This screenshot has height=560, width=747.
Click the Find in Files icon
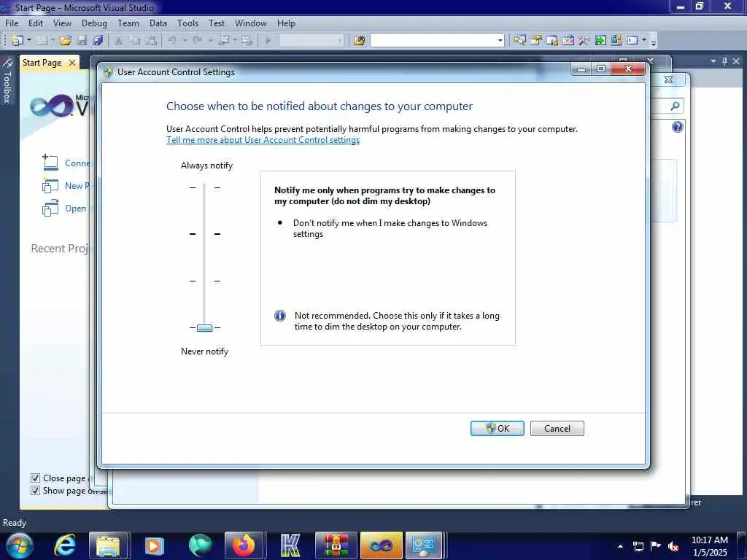coord(360,41)
